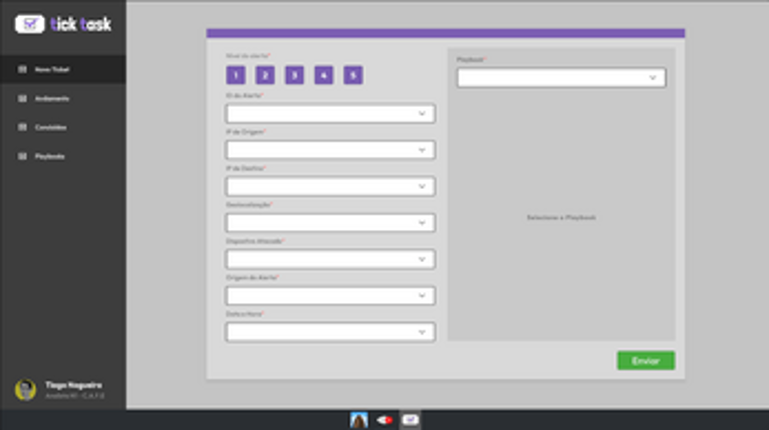769x430 pixels.
Task: Click the leftmost taskbar app icon
Action: [359, 420]
